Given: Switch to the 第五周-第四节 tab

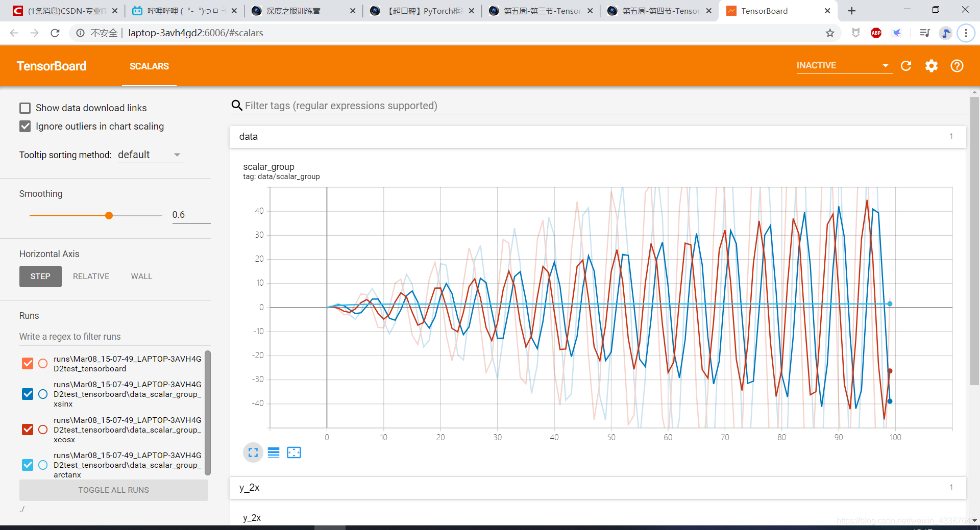Looking at the screenshot, I should 659,11.
